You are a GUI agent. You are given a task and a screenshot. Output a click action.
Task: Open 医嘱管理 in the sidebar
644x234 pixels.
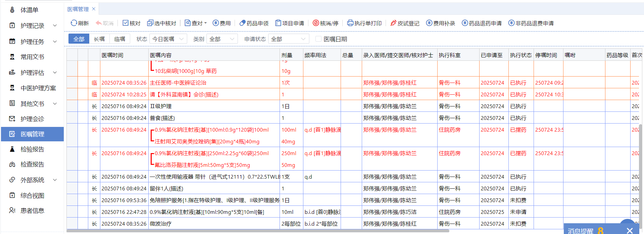32,134
